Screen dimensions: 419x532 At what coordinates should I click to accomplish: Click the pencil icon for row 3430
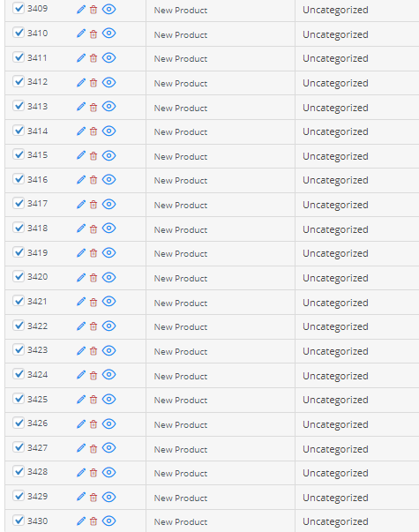(x=81, y=521)
